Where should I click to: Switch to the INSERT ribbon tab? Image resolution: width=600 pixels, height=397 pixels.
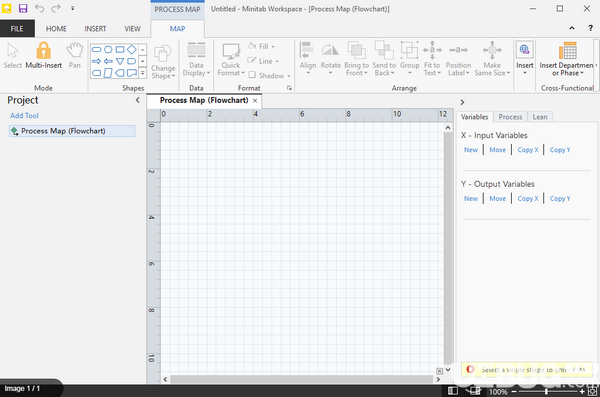[x=95, y=29]
